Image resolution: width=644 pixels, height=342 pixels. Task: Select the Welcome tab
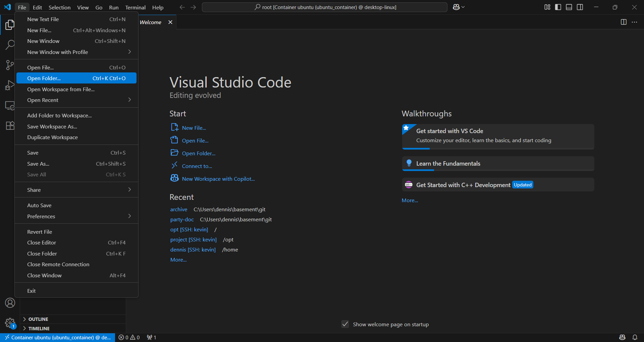(151, 22)
